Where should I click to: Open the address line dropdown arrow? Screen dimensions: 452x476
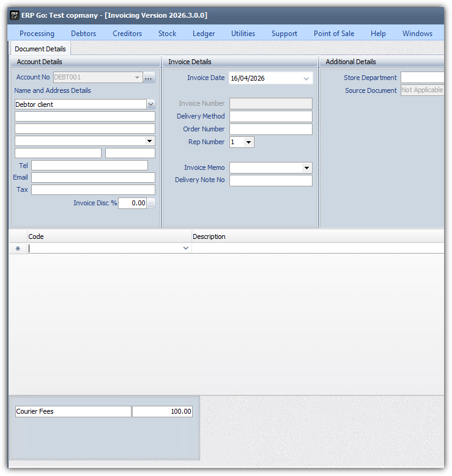[x=150, y=141]
